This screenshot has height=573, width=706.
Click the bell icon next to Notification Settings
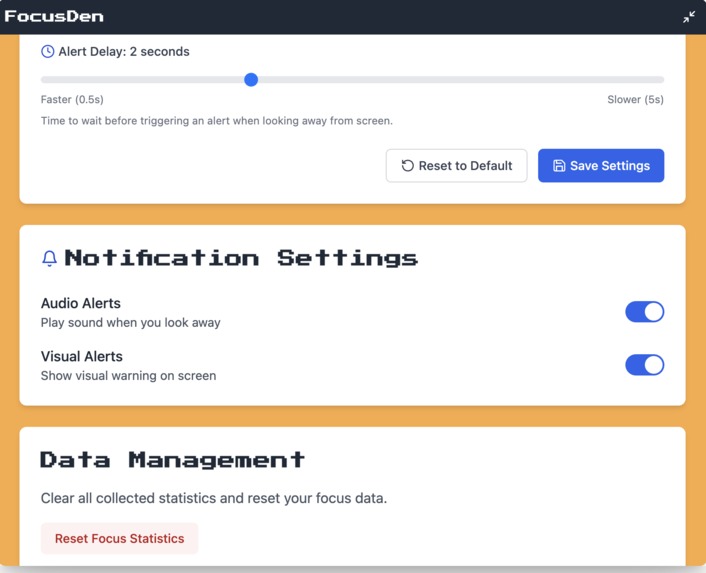click(x=50, y=258)
